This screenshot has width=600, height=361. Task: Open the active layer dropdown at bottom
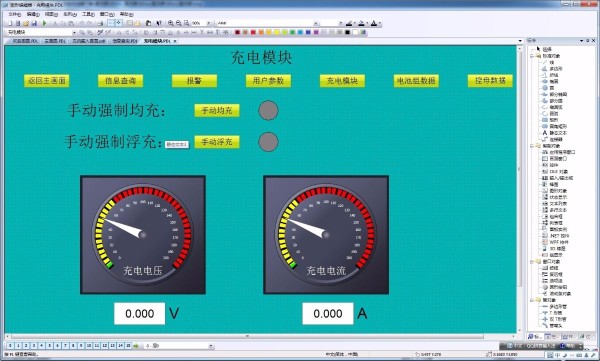tap(211, 346)
